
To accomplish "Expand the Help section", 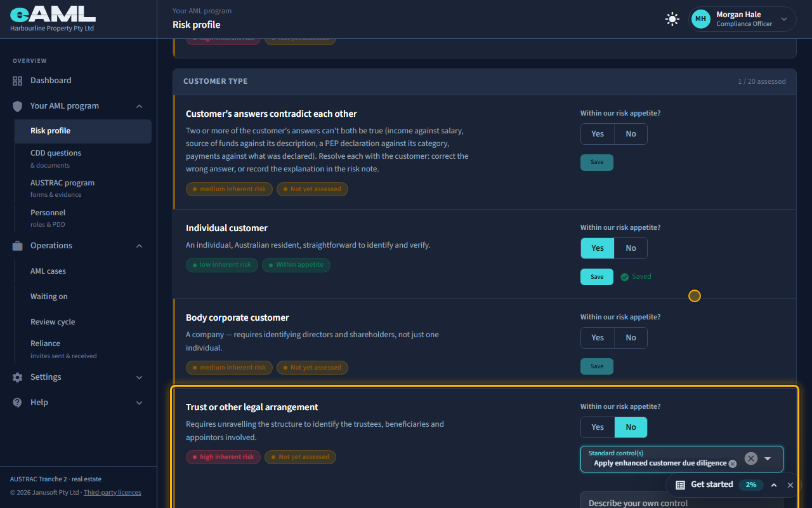I will pos(140,403).
